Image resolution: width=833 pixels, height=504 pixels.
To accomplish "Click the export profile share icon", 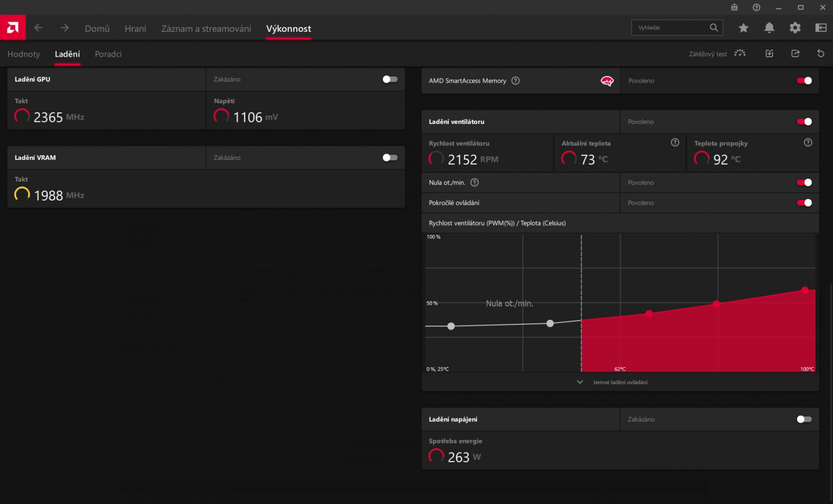I will 795,54.
